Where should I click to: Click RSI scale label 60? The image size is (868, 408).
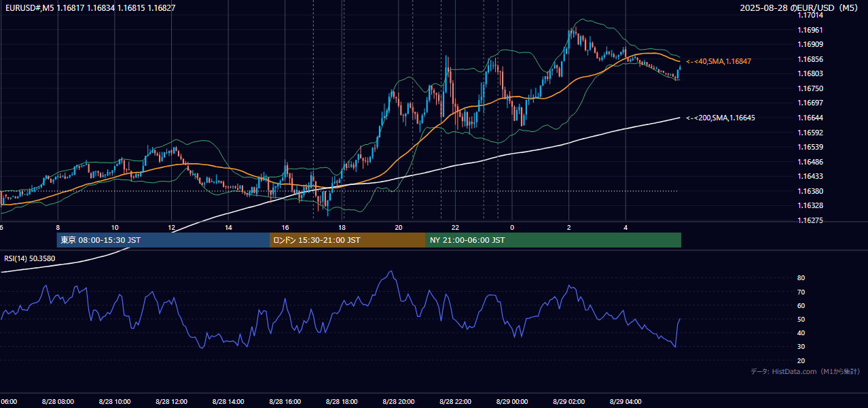(801, 305)
